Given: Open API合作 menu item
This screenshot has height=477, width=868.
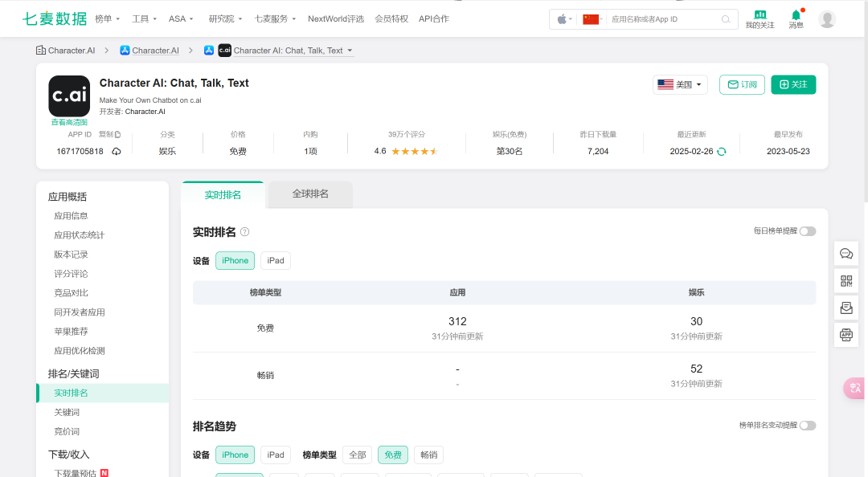Looking at the screenshot, I should (434, 18).
